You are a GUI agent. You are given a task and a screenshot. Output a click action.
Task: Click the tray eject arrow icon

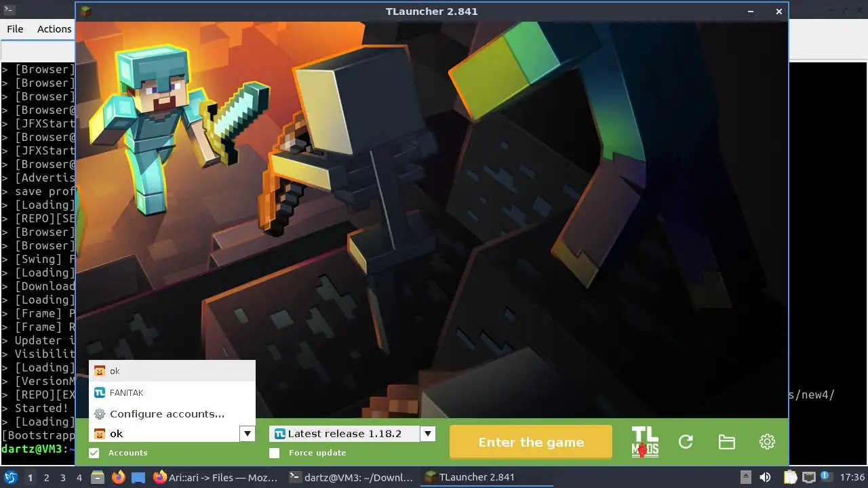(x=745, y=477)
